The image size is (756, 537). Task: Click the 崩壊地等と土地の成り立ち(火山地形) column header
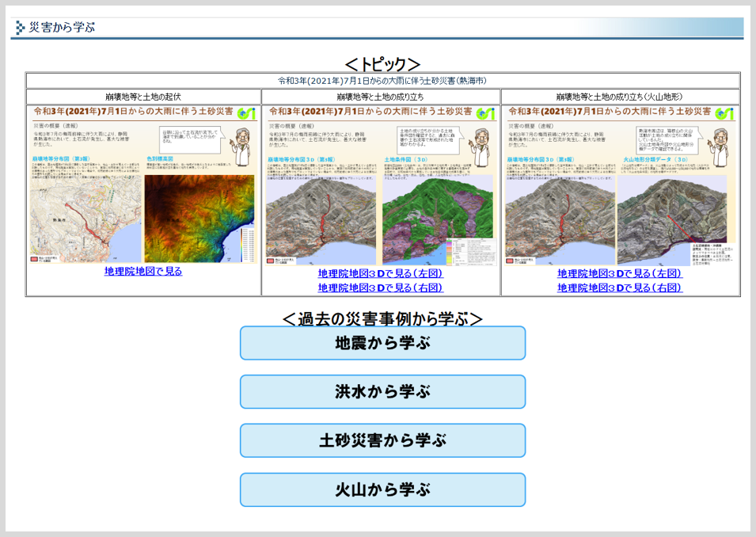pyautogui.click(x=620, y=97)
